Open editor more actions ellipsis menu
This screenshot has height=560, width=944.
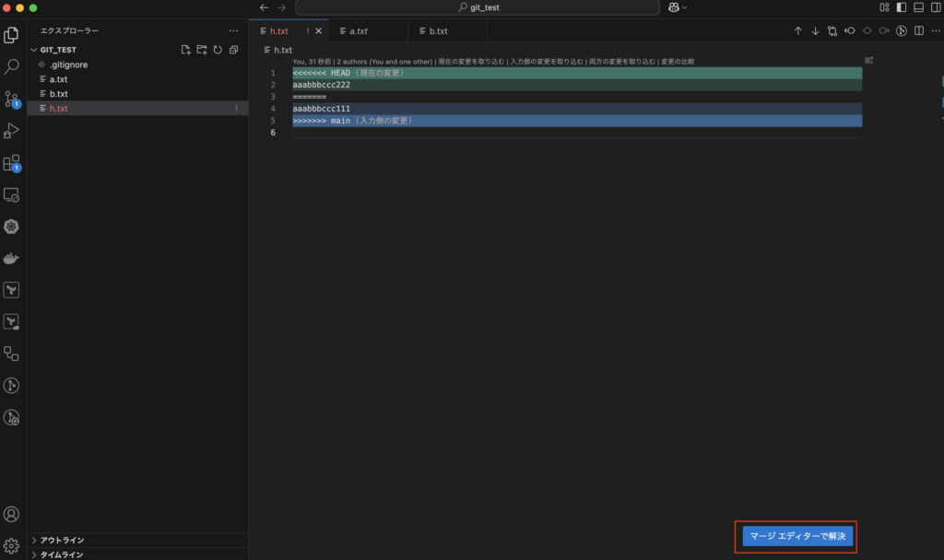[x=936, y=30]
